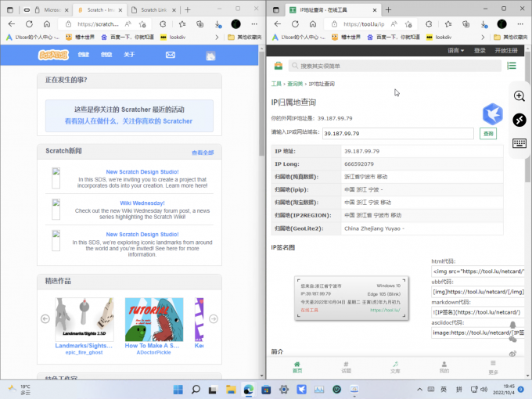Click view all Scratch news link
The width and height of the screenshot is (532, 399).
click(203, 153)
